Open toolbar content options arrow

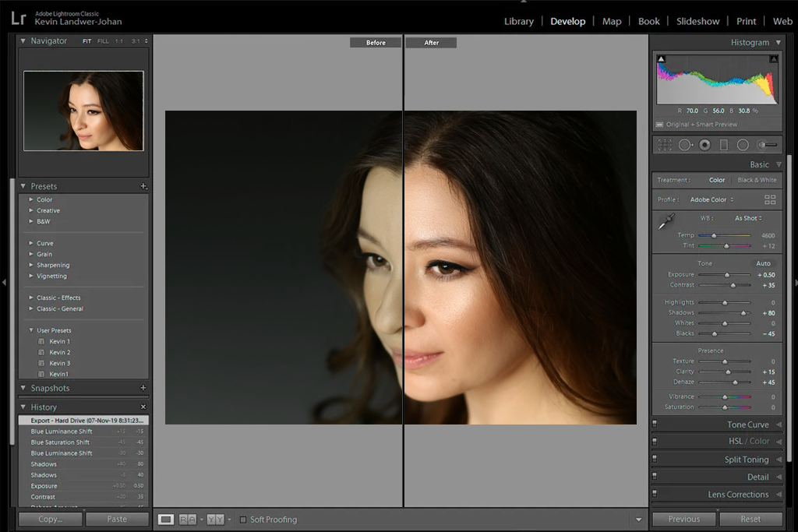(638, 520)
